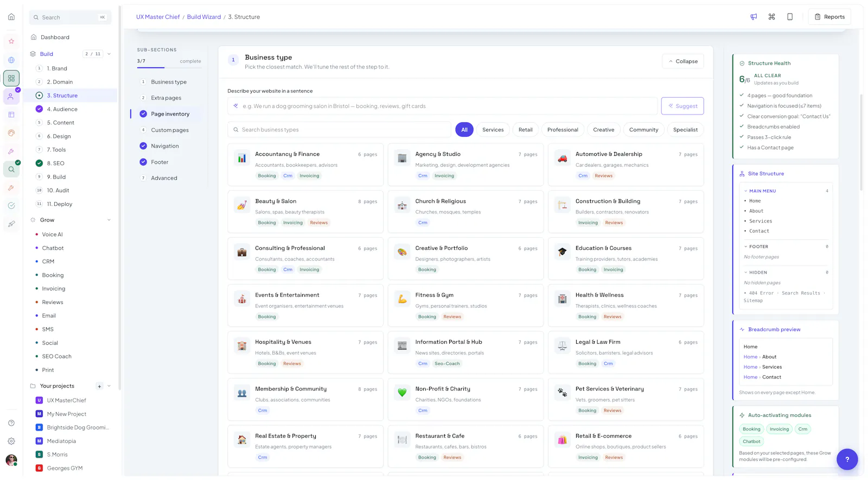Screen dimensions: 868x480
Task: Open the Reports button
Action: [x=829, y=17]
